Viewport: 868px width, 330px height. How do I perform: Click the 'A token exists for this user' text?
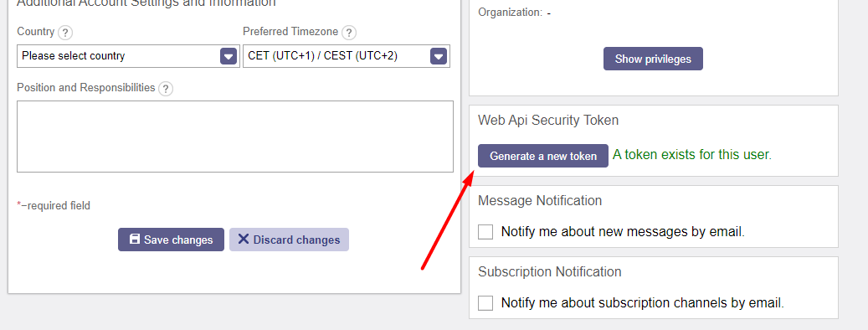coord(692,154)
